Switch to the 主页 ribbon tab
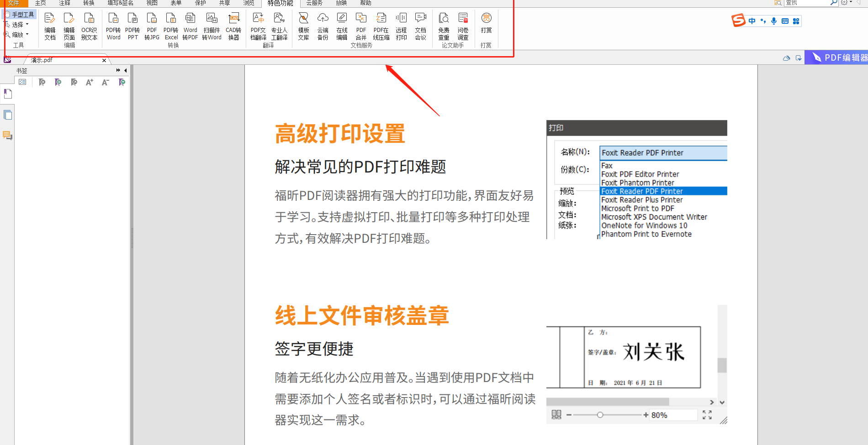This screenshot has height=445, width=868. point(40,3)
